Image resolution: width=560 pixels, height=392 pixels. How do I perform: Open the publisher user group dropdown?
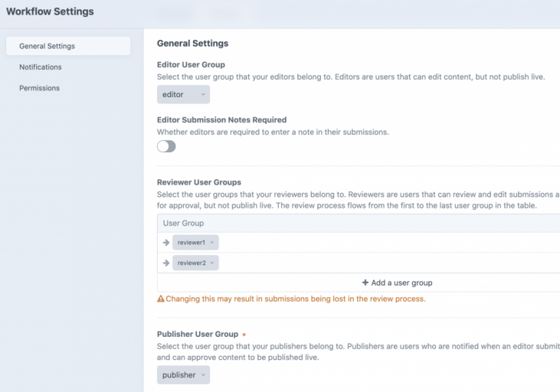(x=183, y=375)
